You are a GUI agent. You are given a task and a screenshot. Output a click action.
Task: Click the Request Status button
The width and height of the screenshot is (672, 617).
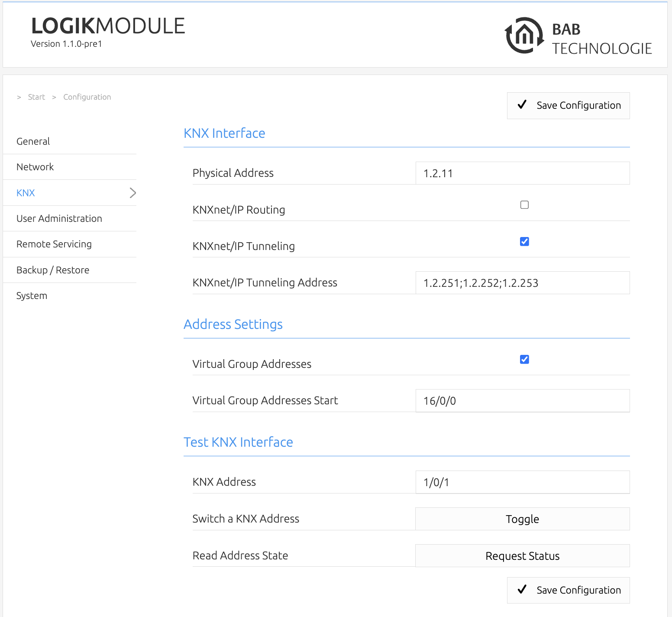coord(523,556)
